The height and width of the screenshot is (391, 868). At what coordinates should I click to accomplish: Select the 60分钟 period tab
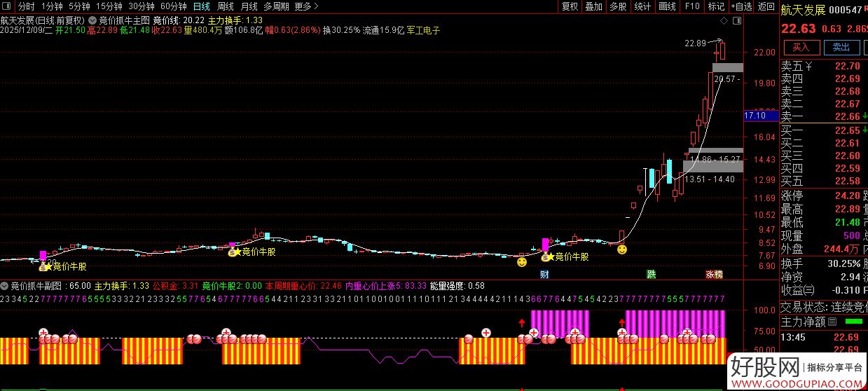173,6
